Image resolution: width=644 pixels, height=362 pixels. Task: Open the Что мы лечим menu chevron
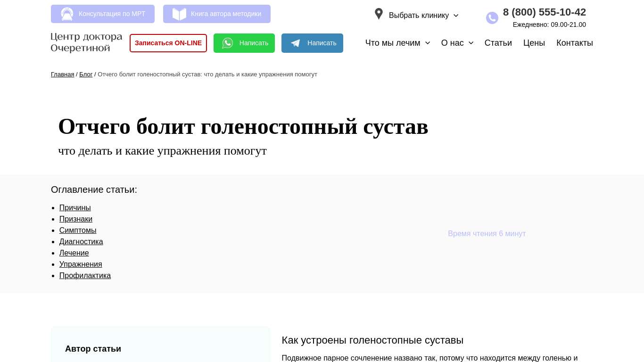click(x=428, y=43)
